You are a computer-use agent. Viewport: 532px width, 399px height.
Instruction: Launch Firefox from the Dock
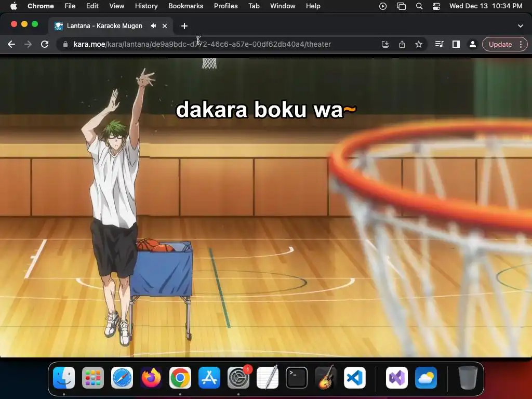pyautogui.click(x=151, y=378)
